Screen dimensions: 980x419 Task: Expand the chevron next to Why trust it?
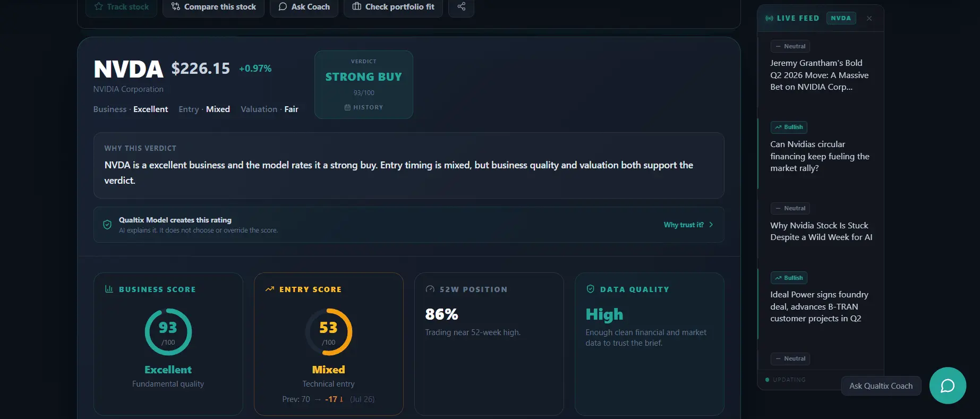click(711, 225)
